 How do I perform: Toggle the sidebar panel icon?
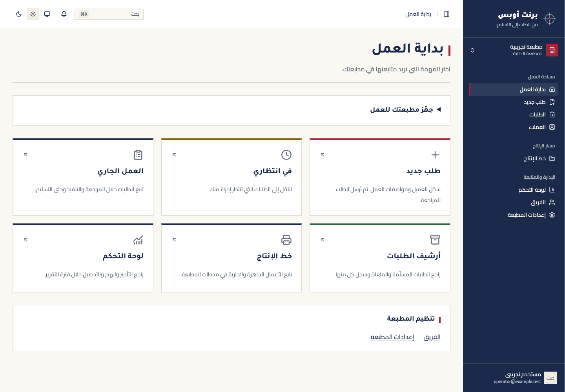(447, 14)
